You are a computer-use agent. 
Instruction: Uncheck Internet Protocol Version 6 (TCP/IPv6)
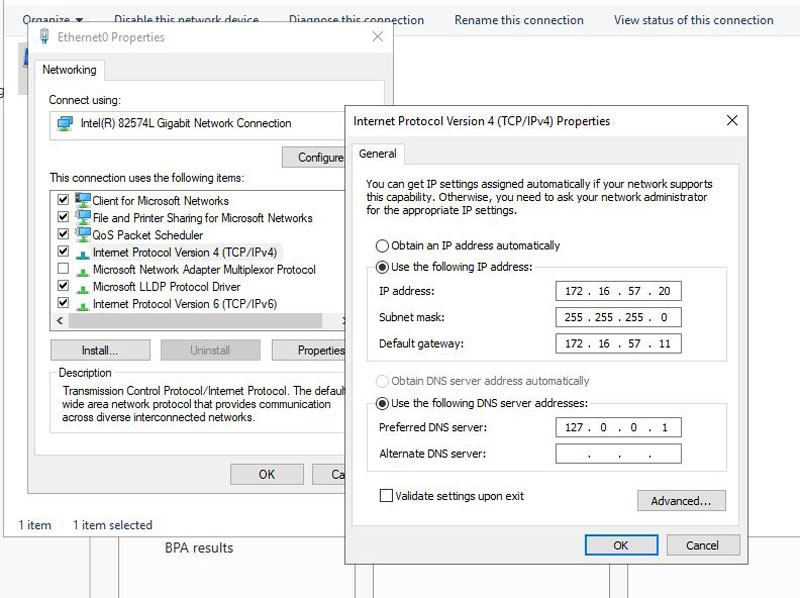tap(63, 303)
